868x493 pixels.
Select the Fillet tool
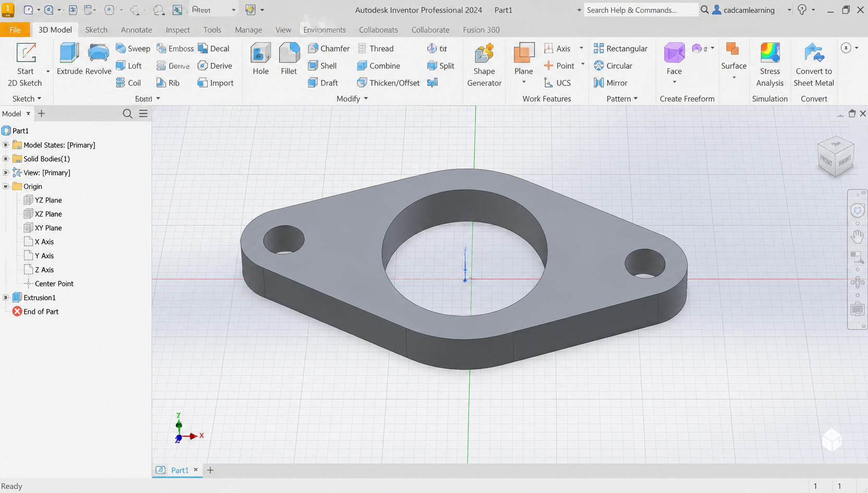click(289, 58)
